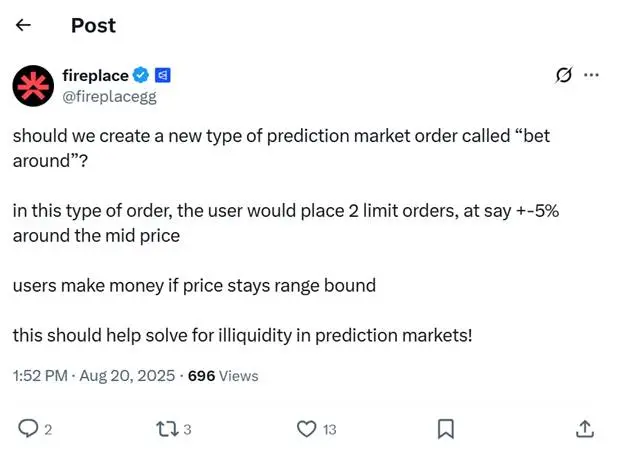617x451 pixels.
Task: Click the square affiliate badge beside the name
Action: click(163, 75)
